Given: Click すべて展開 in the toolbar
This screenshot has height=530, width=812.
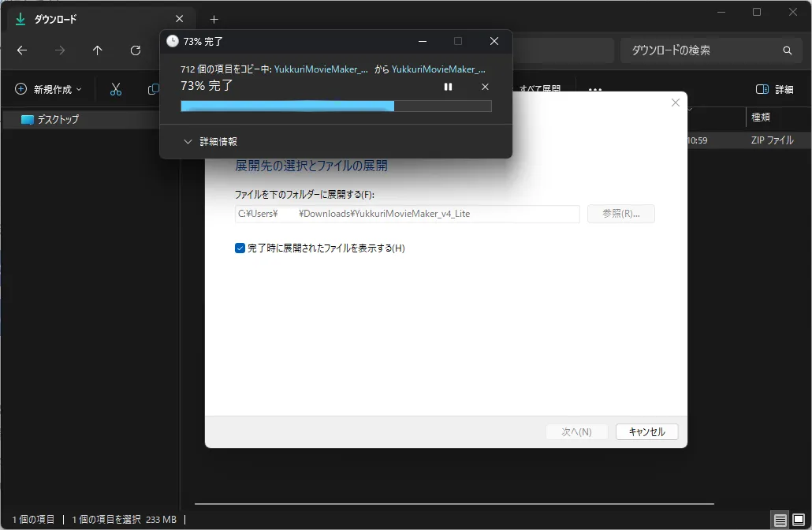Looking at the screenshot, I should tap(539, 88).
